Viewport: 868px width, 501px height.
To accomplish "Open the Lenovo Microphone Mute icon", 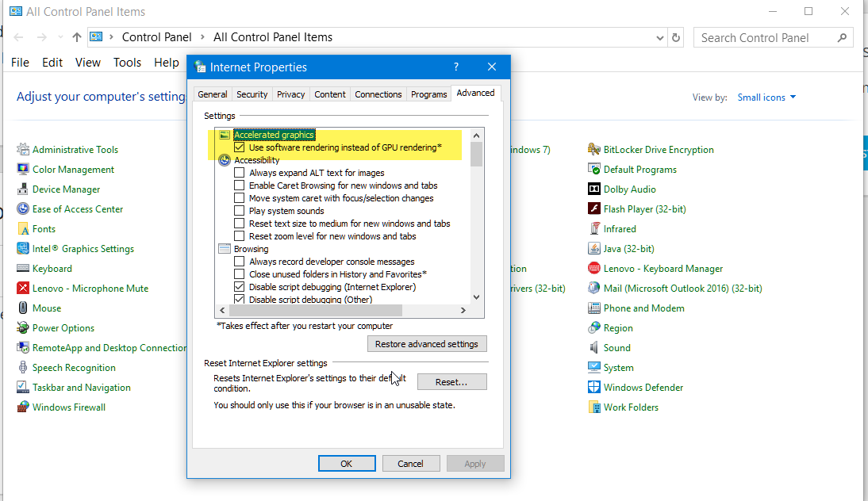I will coord(23,288).
